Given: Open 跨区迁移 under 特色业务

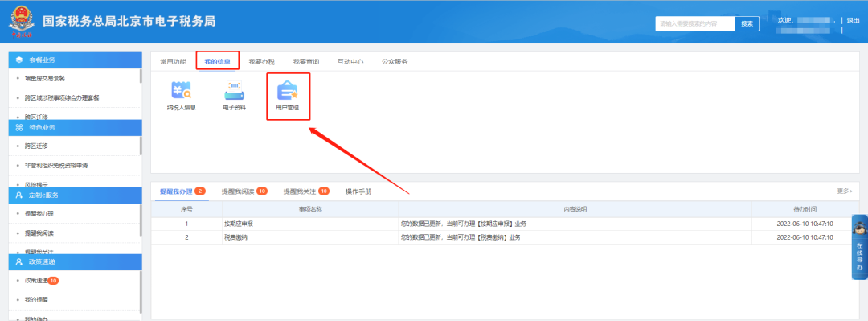Looking at the screenshot, I should tap(36, 146).
